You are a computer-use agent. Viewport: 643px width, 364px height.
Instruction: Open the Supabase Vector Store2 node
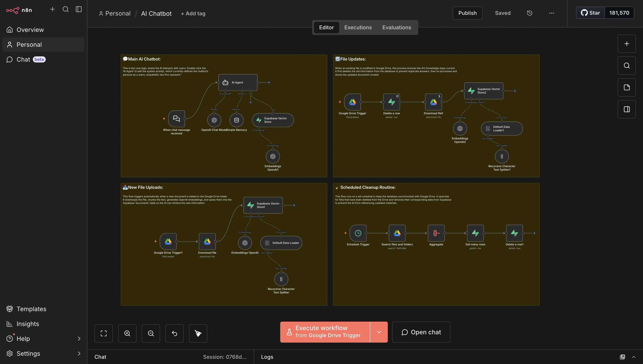coord(483,91)
